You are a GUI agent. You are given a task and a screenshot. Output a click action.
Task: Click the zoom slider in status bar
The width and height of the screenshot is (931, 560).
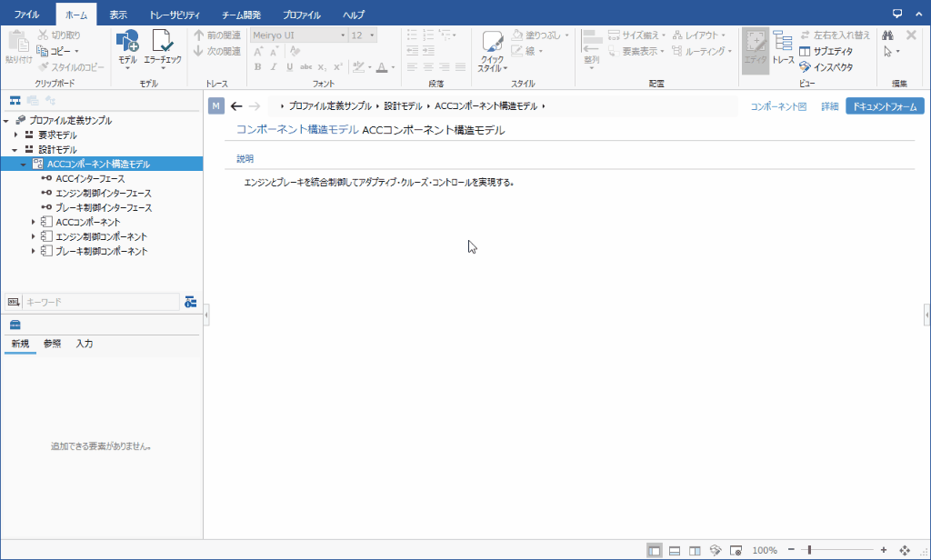[809, 550]
